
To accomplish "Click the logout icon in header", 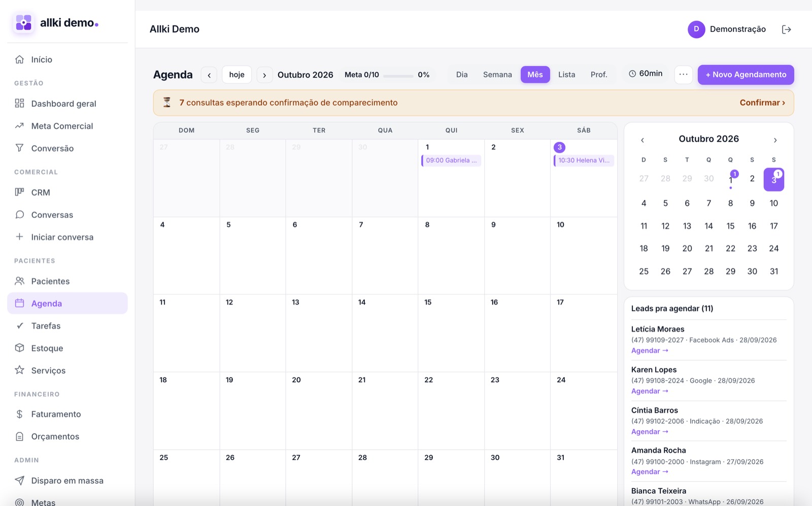I will click(x=787, y=29).
